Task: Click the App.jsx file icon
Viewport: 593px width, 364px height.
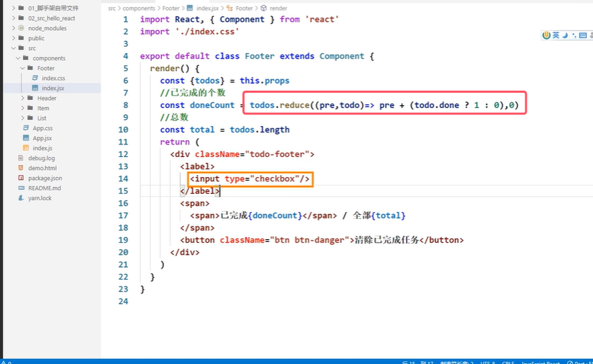Action: (26, 138)
